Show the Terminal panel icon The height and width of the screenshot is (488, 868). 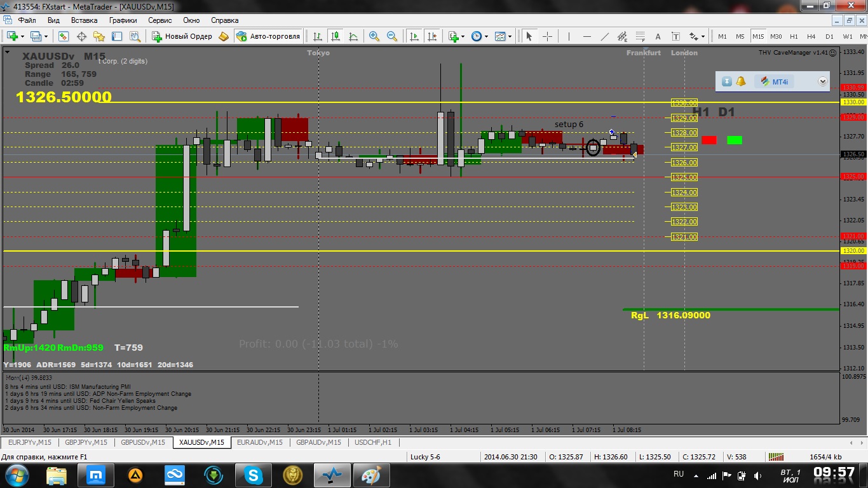point(117,36)
